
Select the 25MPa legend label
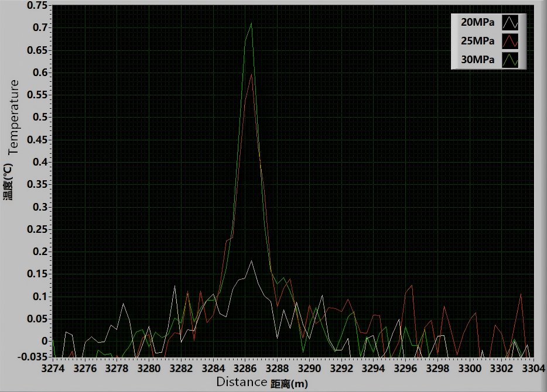tap(478, 42)
